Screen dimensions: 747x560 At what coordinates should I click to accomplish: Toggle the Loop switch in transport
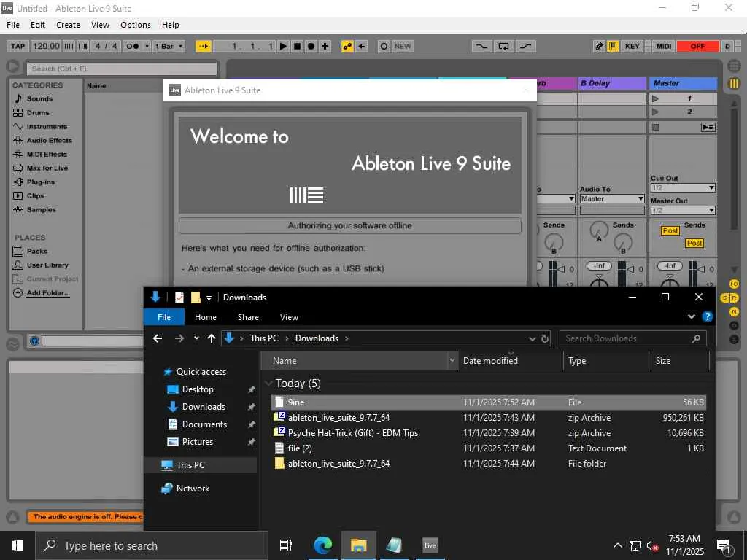point(503,46)
